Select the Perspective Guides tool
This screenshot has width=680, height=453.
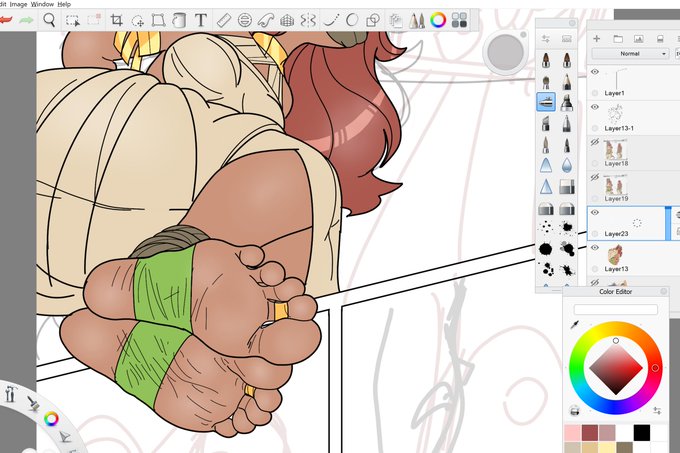[x=287, y=20]
